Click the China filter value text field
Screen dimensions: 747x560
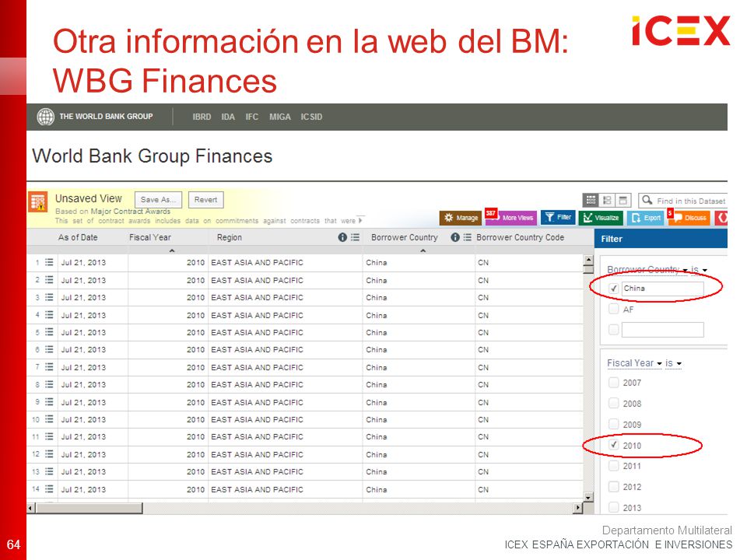[x=662, y=289]
